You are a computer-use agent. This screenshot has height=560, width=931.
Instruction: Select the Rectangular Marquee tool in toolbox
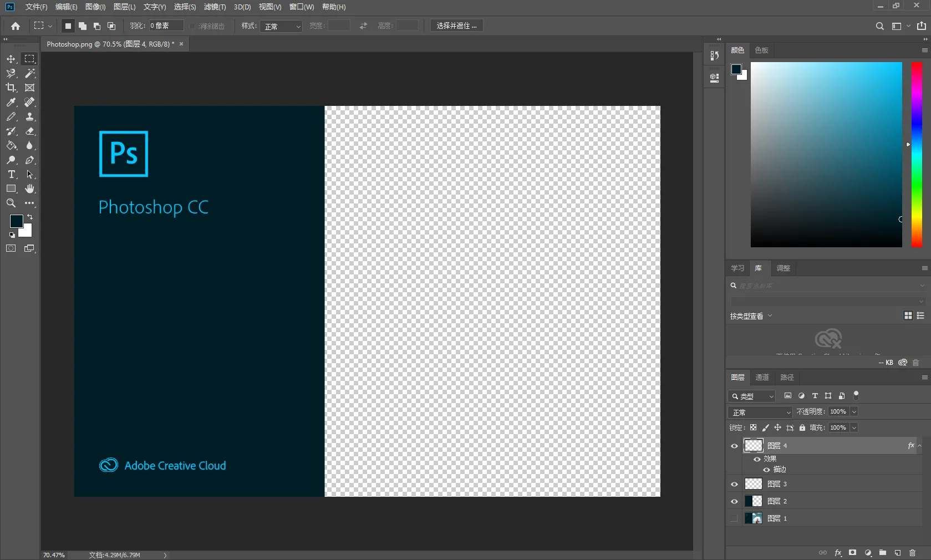[x=30, y=59]
